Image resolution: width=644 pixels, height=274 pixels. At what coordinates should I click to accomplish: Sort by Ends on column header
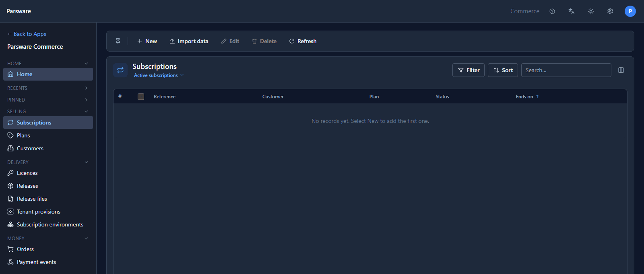[x=527, y=97]
